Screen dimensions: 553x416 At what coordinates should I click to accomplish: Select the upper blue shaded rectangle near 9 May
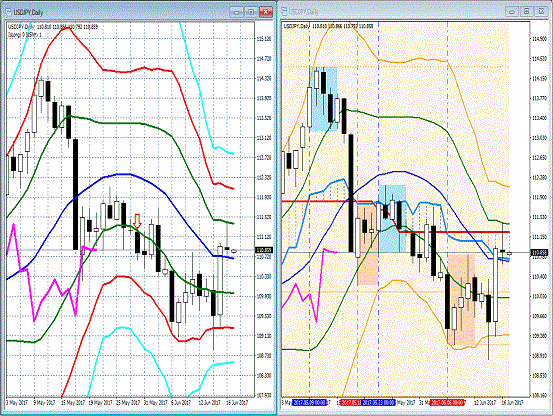[323, 99]
